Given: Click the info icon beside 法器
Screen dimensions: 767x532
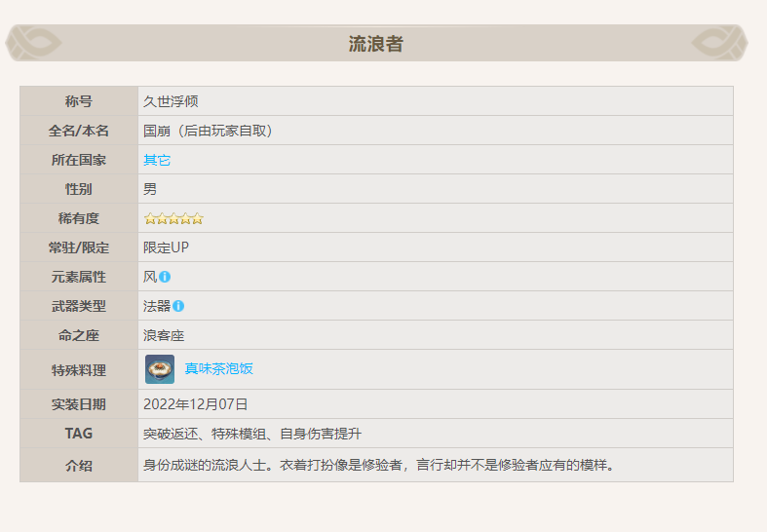Looking at the screenshot, I should coord(178,306).
